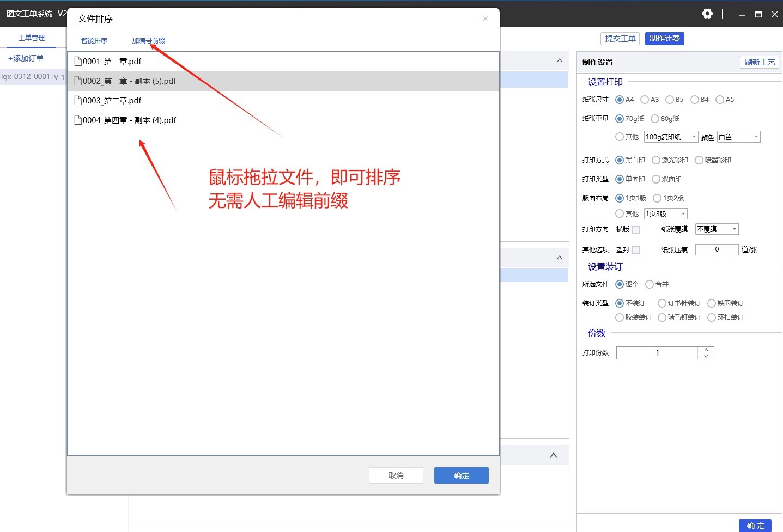Screen dimensions: 783x532
Task: Increase 打印份数 with the up arrow
Action: 706,350
